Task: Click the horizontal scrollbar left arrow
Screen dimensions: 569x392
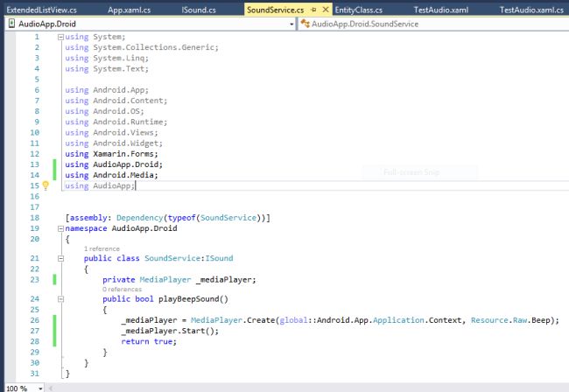Action: [x=51, y=388]
